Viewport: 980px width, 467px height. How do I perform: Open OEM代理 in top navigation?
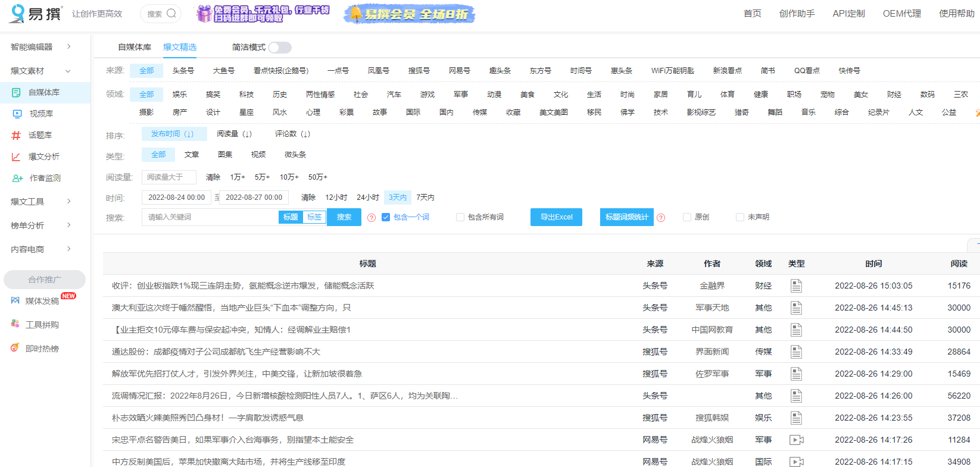[901, 14]
